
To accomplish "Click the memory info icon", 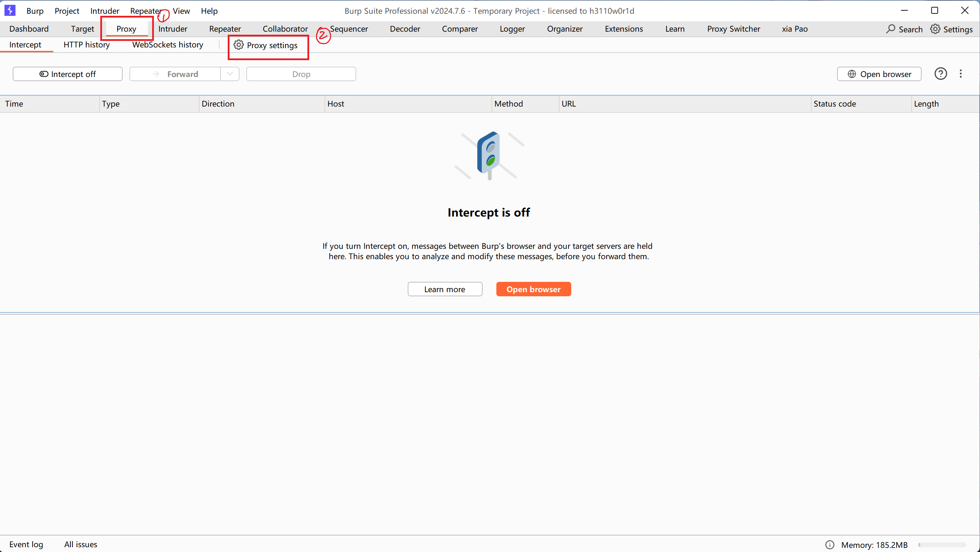I will coord(830,545).
